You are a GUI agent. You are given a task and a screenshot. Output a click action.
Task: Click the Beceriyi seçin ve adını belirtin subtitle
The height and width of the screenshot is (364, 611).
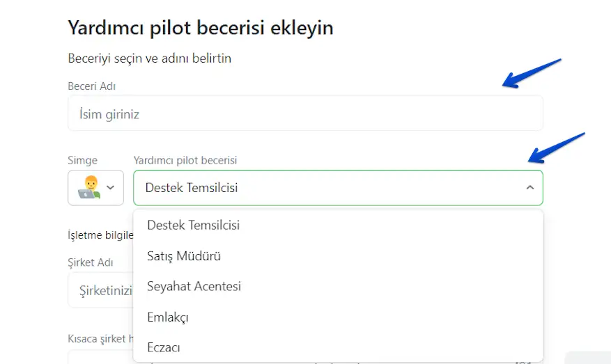click(149, 58)
